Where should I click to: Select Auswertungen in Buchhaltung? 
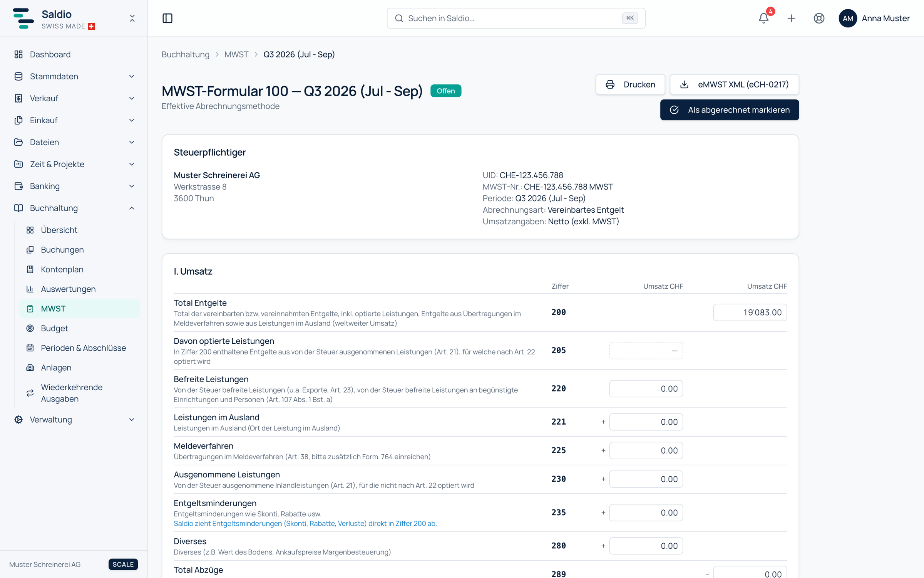80,289
